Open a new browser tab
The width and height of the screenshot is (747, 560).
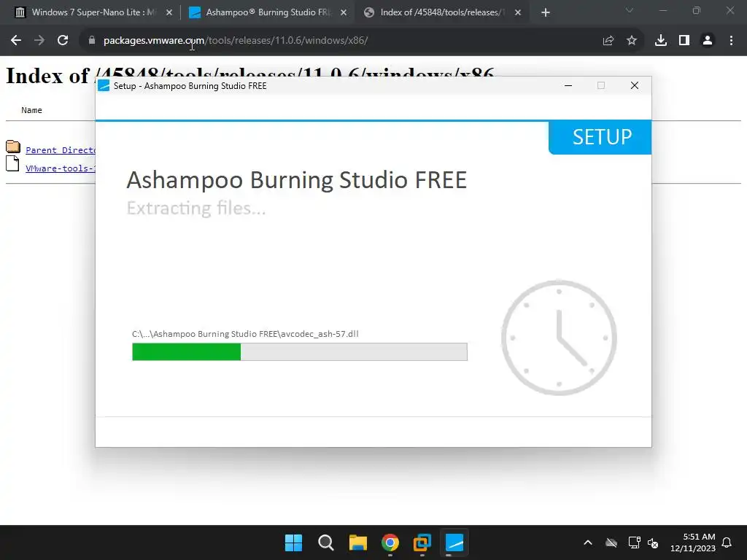click(546, 13)
